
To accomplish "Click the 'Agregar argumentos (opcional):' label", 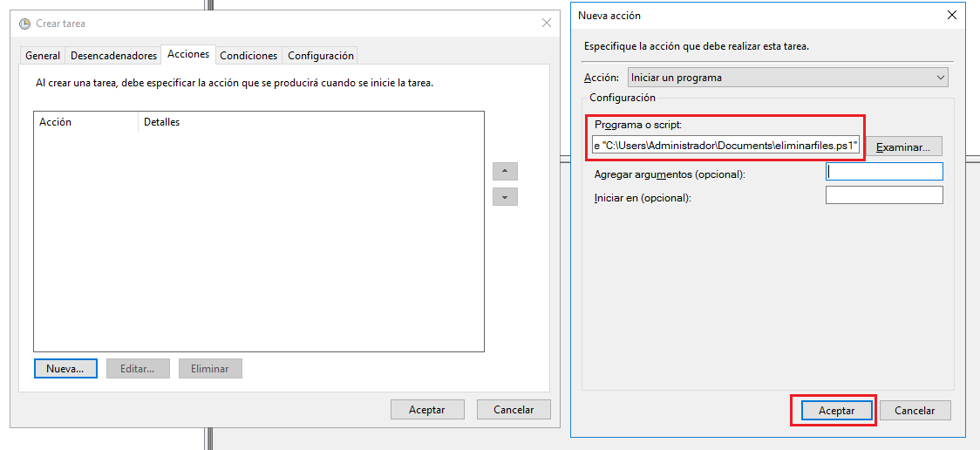I will [670, 175].
